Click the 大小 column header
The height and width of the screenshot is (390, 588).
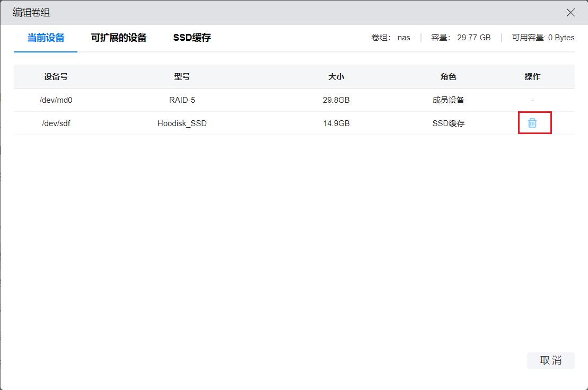[x=336, y=76]
